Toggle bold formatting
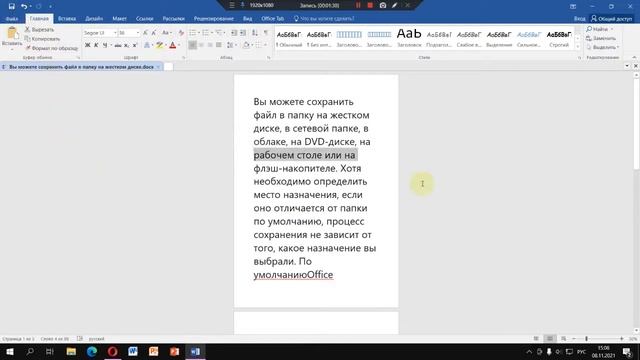This screenshot has height=360, width=640. [x=87, y=45]
